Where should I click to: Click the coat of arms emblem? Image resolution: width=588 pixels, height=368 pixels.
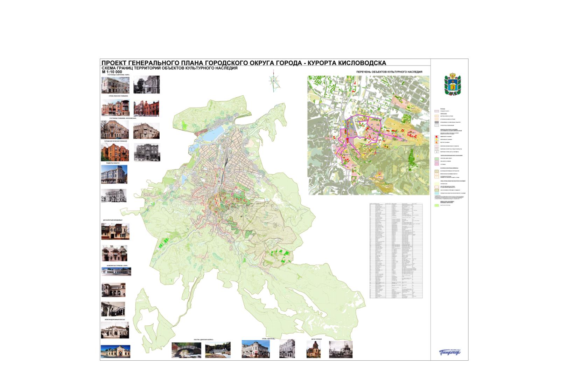pos(452,84)
